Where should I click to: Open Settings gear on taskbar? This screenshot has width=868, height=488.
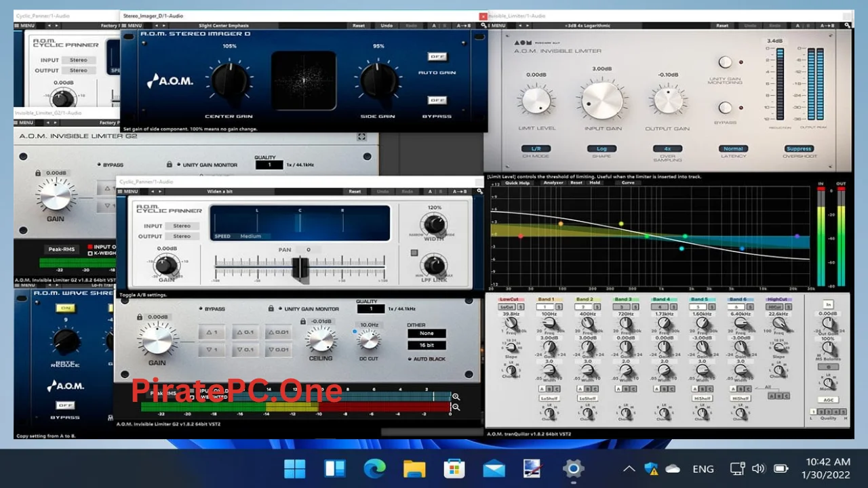coord(573,468)
